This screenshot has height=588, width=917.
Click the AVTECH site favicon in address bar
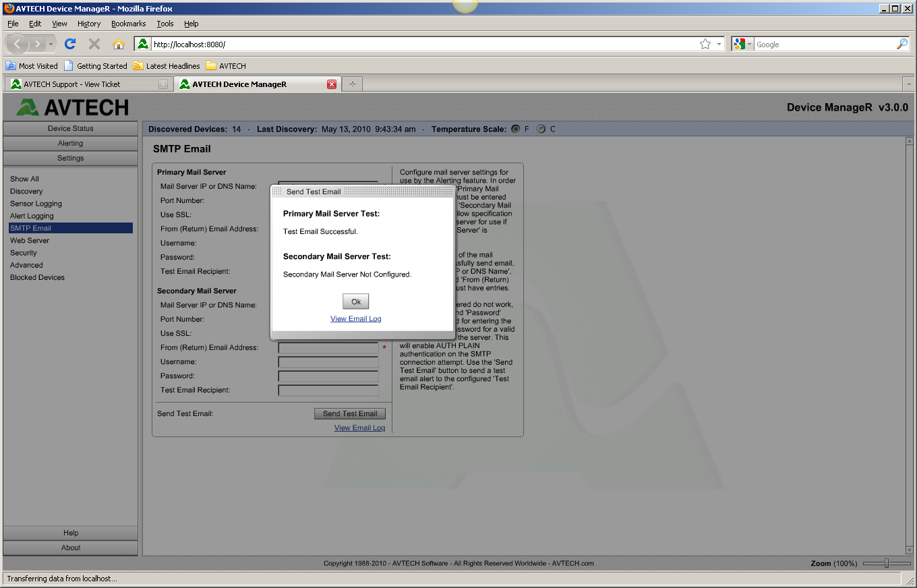[x=143, y=44]
